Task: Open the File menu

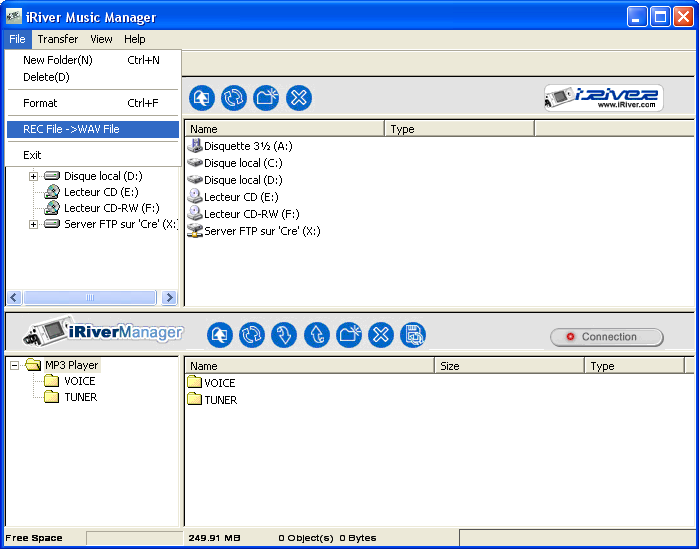Action: 17,39
